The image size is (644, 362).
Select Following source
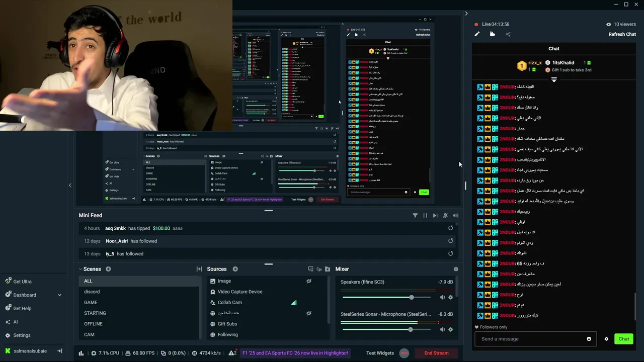pyautogui.click(x=227, y=334)
